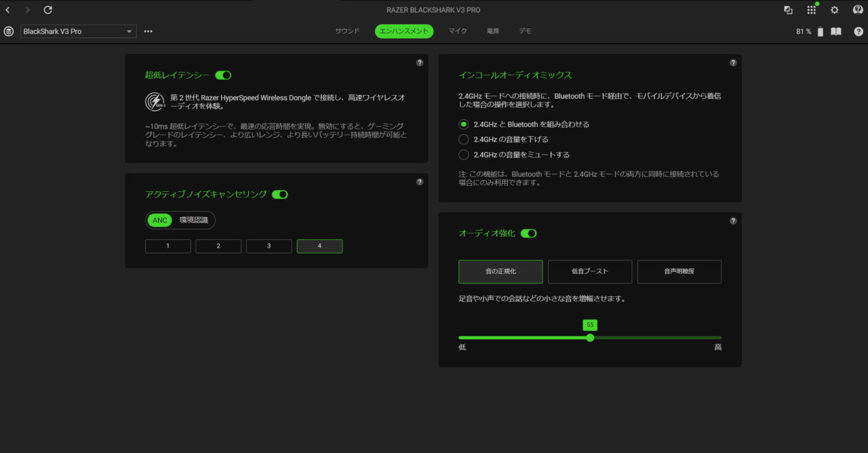
Task: Select 低音ブースト enhancement mode
Action: (590, 271)
